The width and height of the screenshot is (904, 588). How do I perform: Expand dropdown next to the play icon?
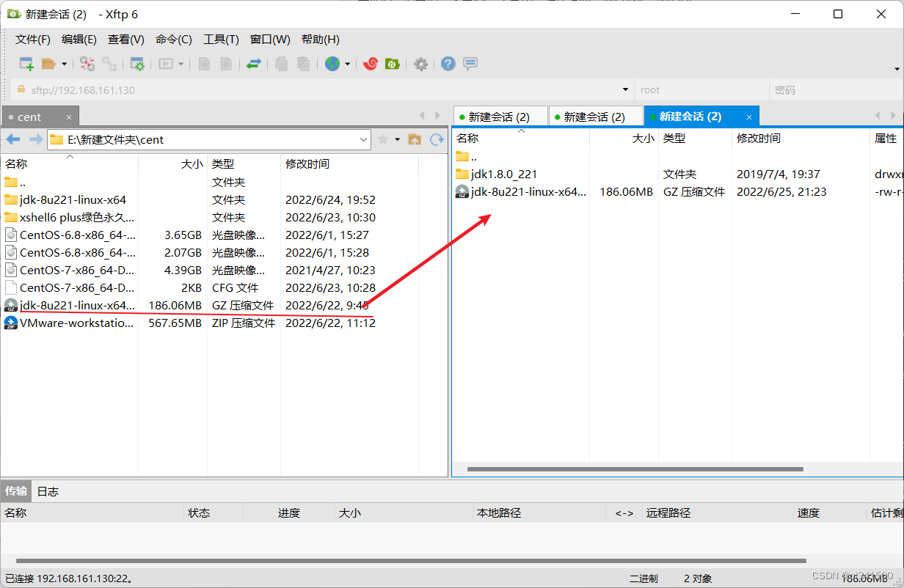point(181,65)
